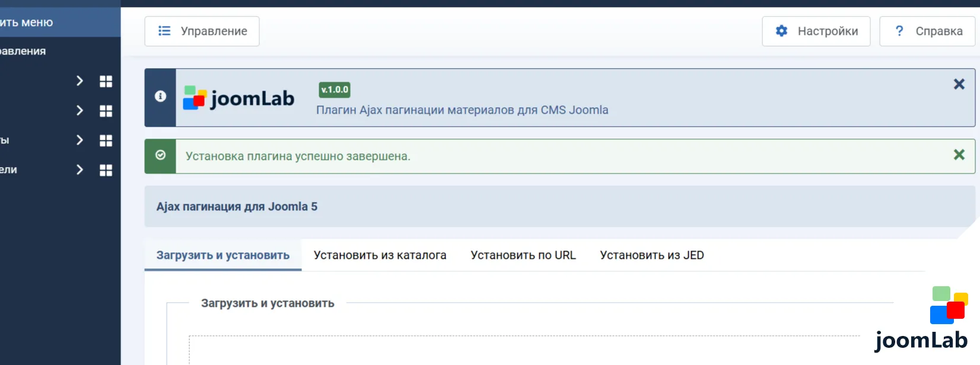Expand the sidebar chevron in the 'ели' row
Image resolution: width=980 pixels, height=365 pixels.
[x=79, y=169]
